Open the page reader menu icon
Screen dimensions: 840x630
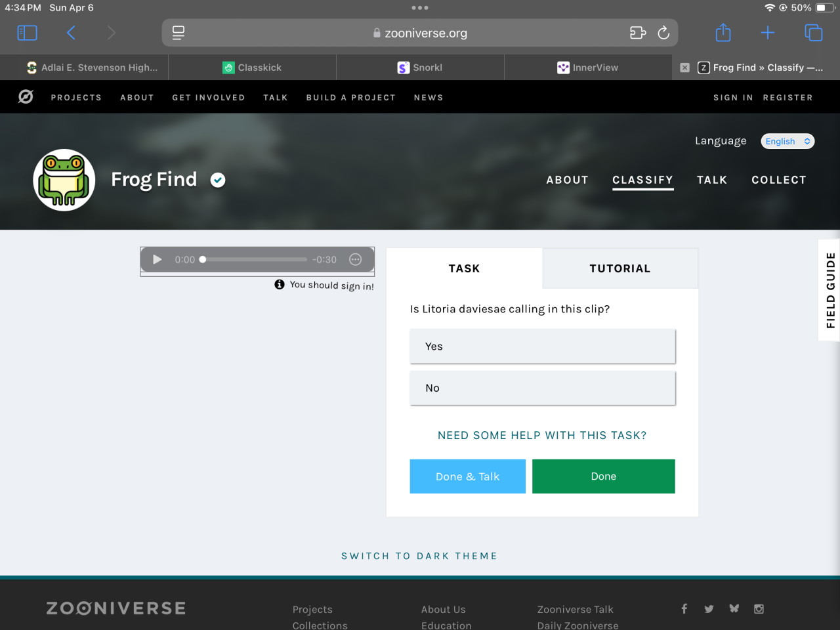coord(178,33)
